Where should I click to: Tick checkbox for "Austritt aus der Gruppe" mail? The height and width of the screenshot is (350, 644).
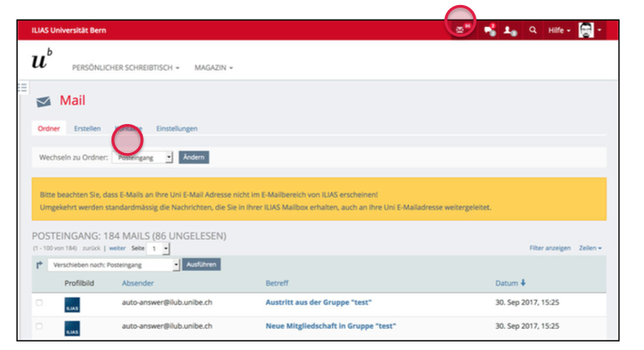39,302
